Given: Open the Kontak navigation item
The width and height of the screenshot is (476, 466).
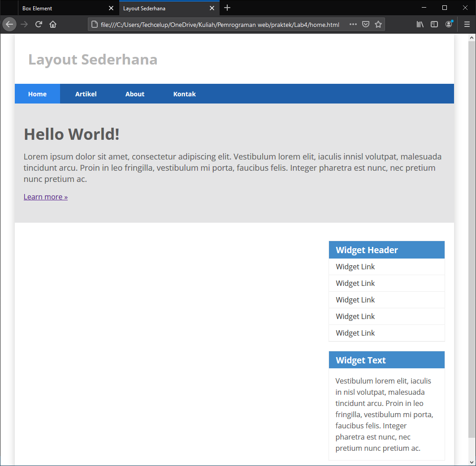Looking at the screenshot, I should [184, 94].
